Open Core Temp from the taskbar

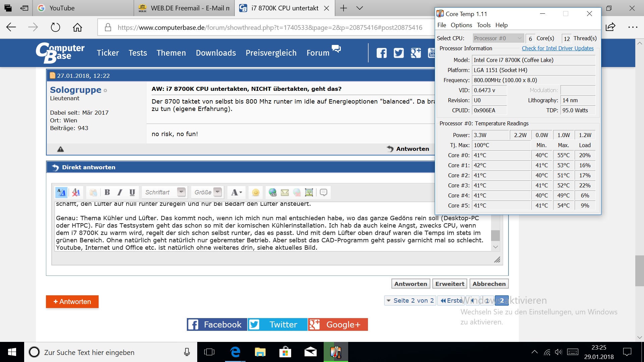click(336, 352)
